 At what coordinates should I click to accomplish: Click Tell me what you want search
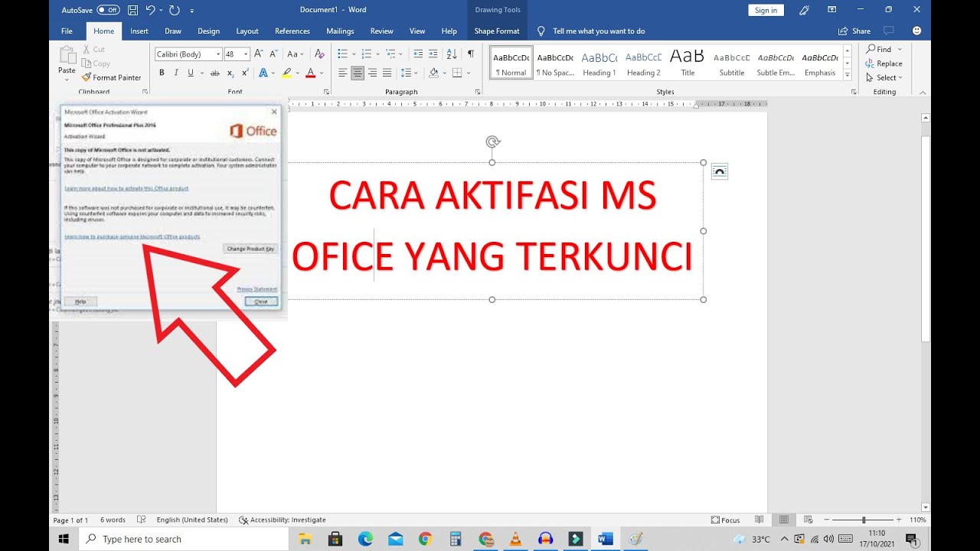(x=592, y=31)
